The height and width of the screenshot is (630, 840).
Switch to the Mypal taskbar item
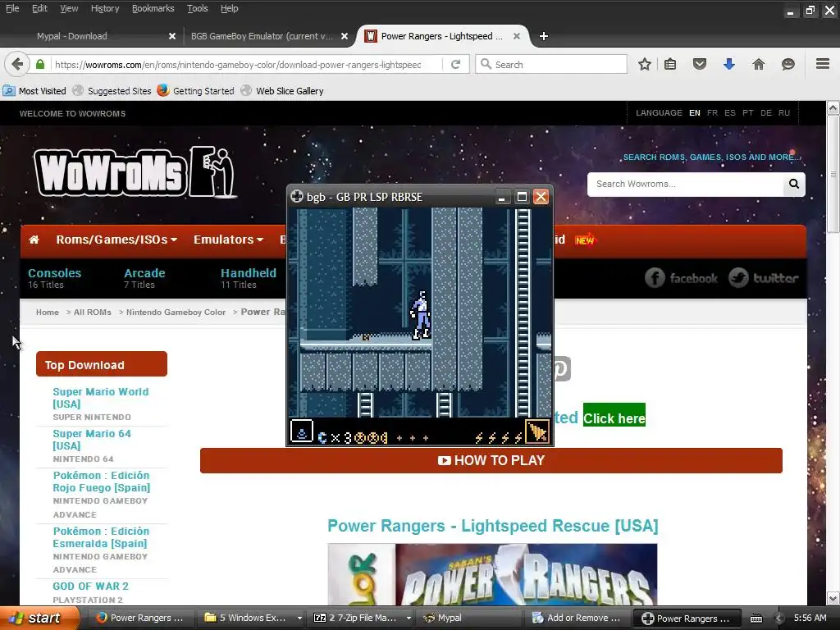click(x=468, y=618)
